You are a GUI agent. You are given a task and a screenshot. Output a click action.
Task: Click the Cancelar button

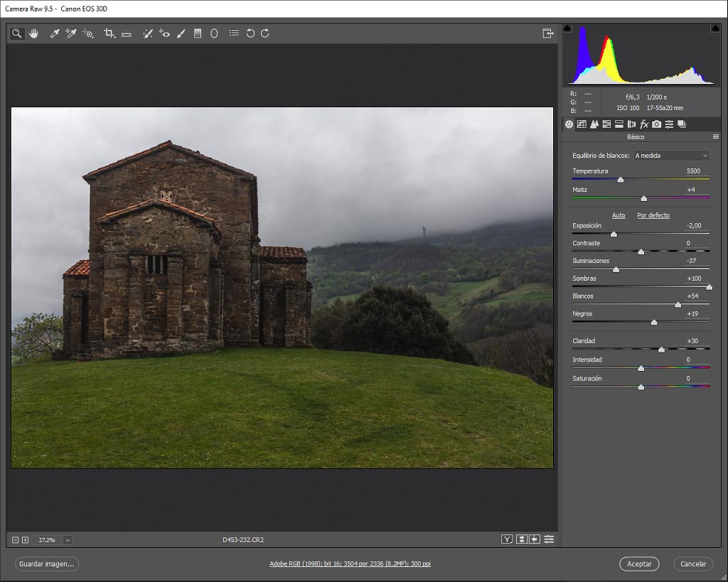(x=693, y=564)
